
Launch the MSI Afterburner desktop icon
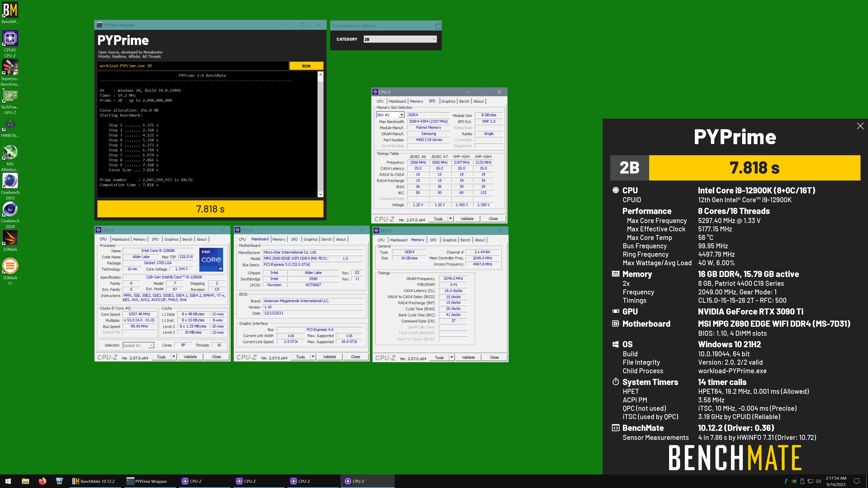[x=10, y=158]
